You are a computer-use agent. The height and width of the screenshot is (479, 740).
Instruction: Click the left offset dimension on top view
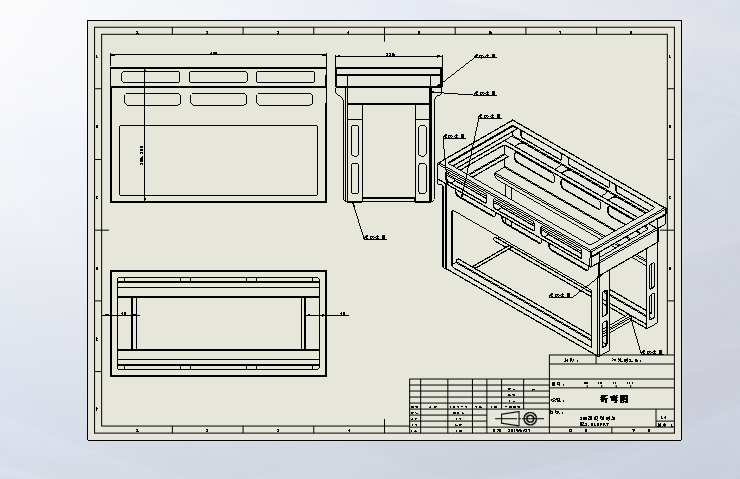click(124, 313)
